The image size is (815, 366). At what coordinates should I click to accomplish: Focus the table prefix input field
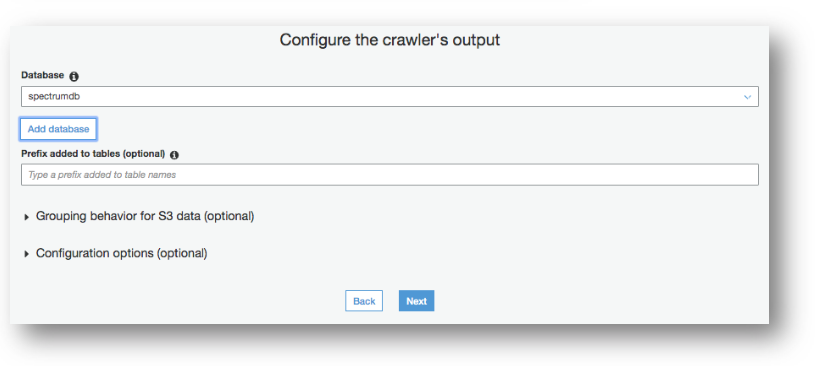(x=390, y=175)
